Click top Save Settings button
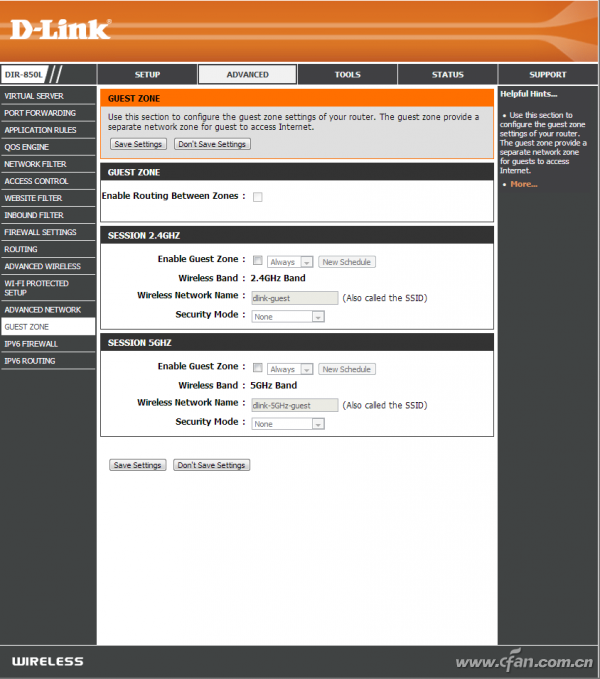Image resolution: width=600 pixels, height=679 pixels. 138,144
